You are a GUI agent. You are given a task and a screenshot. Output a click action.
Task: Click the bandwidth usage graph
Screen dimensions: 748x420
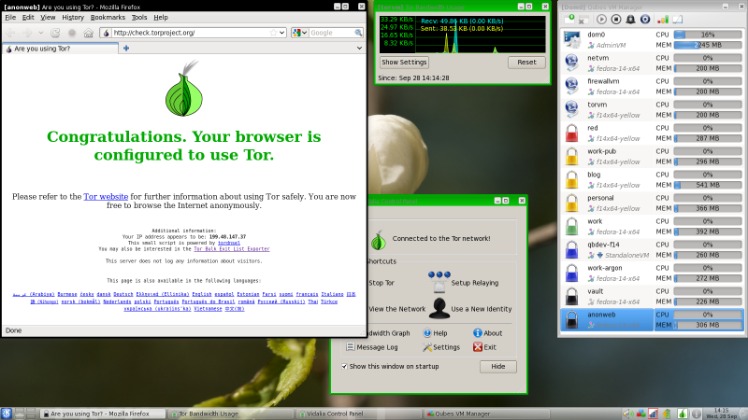[462, 34]
